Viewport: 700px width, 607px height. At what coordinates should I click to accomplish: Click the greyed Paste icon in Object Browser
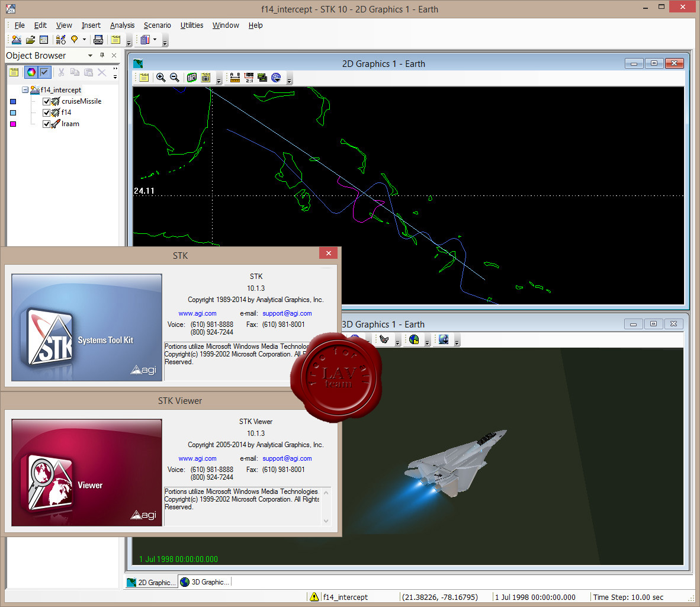pos(88,72)
